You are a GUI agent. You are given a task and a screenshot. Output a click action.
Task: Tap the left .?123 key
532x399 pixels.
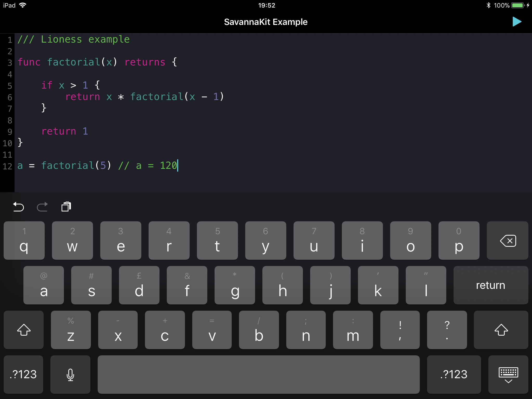click(23, 375)
